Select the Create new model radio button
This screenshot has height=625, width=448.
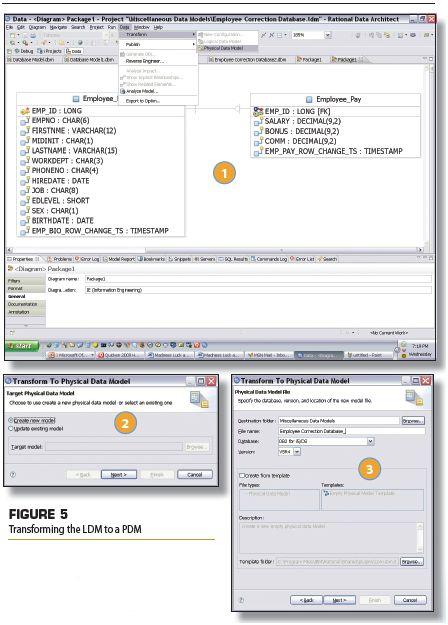pos(11,420)
